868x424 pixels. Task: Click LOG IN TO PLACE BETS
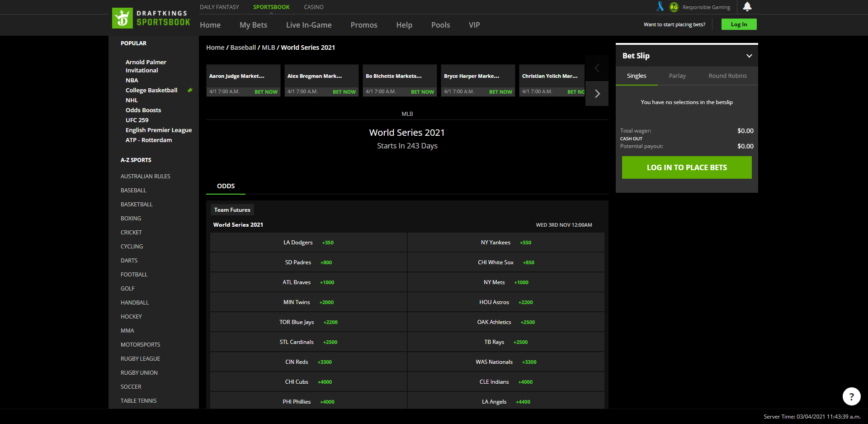click(686, 167)
